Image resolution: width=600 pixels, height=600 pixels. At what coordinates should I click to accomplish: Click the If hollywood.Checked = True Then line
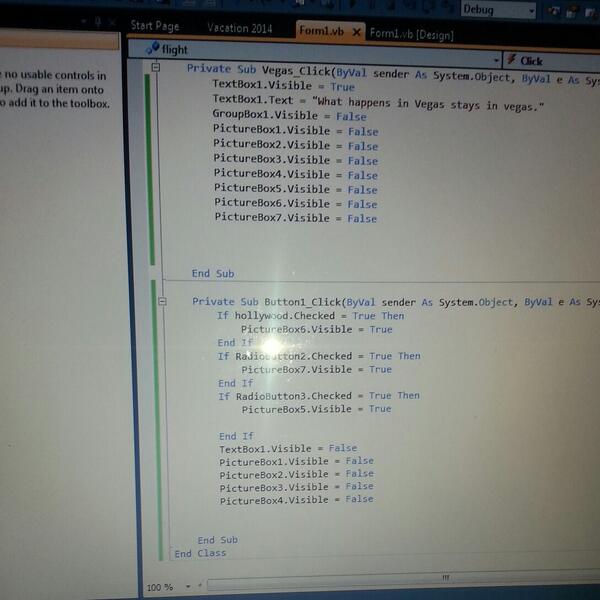311,316
